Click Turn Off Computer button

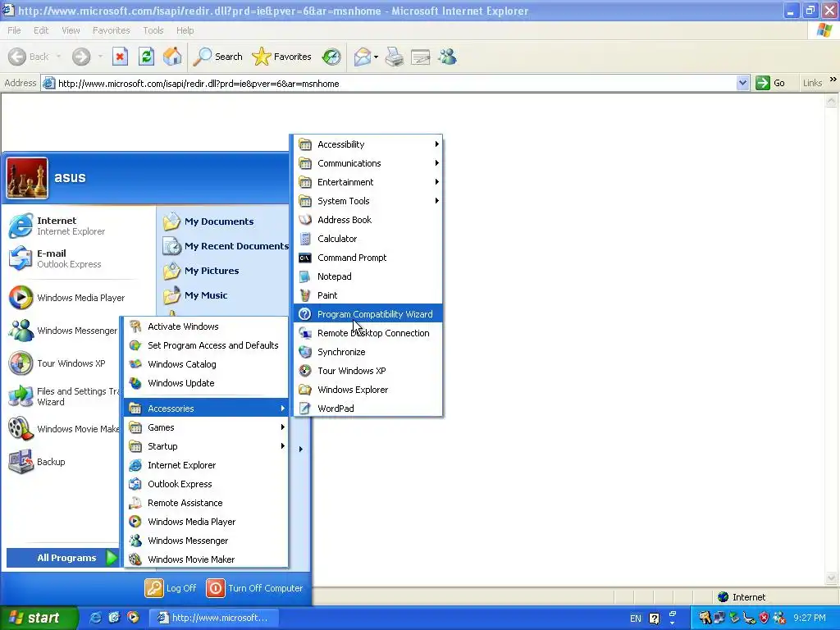tap(255, 588)
